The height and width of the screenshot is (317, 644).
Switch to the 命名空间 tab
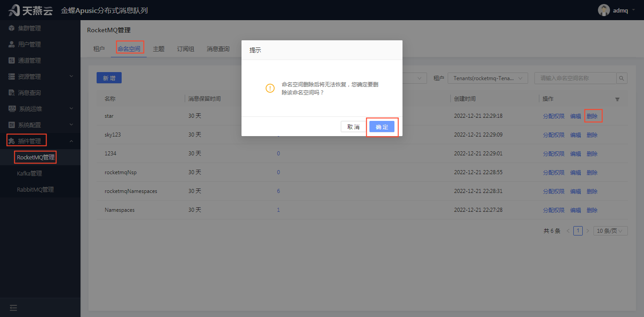point(129,49)
